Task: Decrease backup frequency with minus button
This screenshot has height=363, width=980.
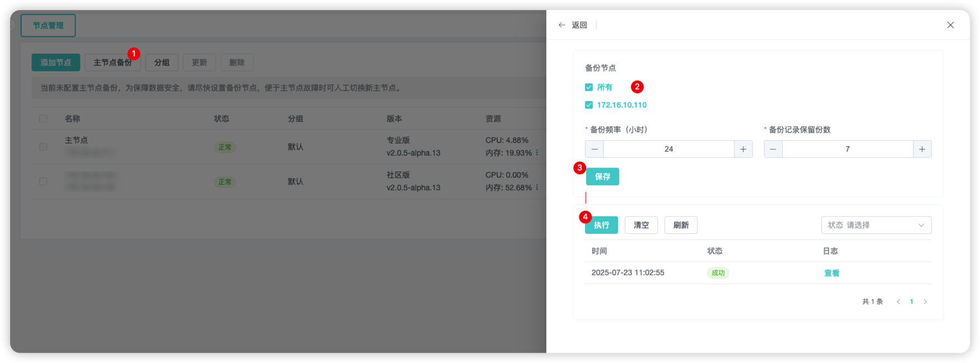Action: coord(594,149)
